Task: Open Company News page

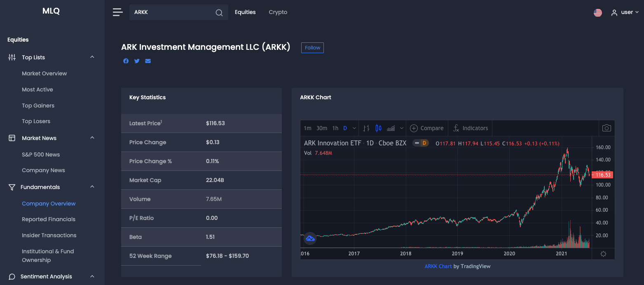Action: (x=43, y=170)
